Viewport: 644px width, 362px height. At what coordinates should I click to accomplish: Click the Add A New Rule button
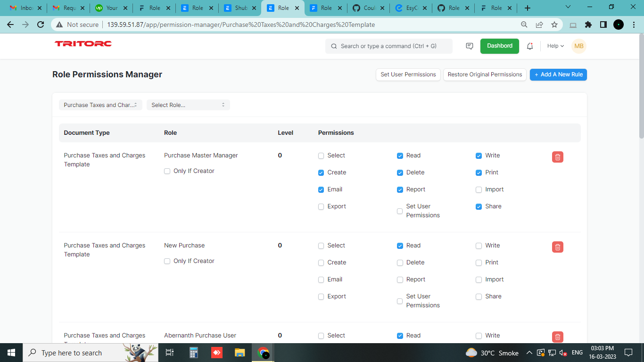[x=558, y=74]
